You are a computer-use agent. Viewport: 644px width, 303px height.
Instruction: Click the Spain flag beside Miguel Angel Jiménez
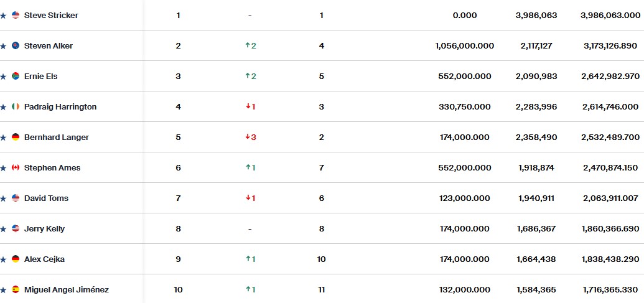16,289
